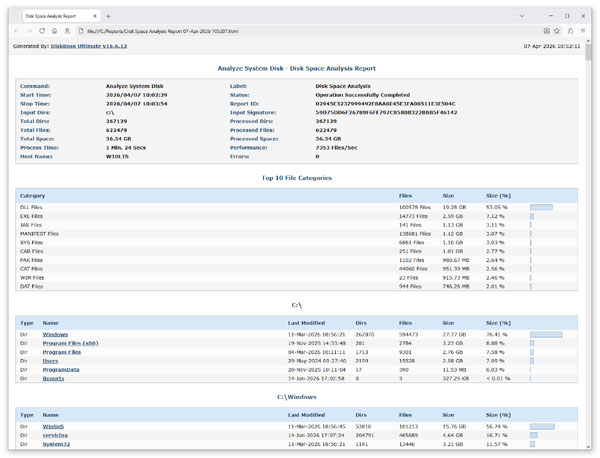
Task: Click the CAB Files category row
Action: click(297, 251)
